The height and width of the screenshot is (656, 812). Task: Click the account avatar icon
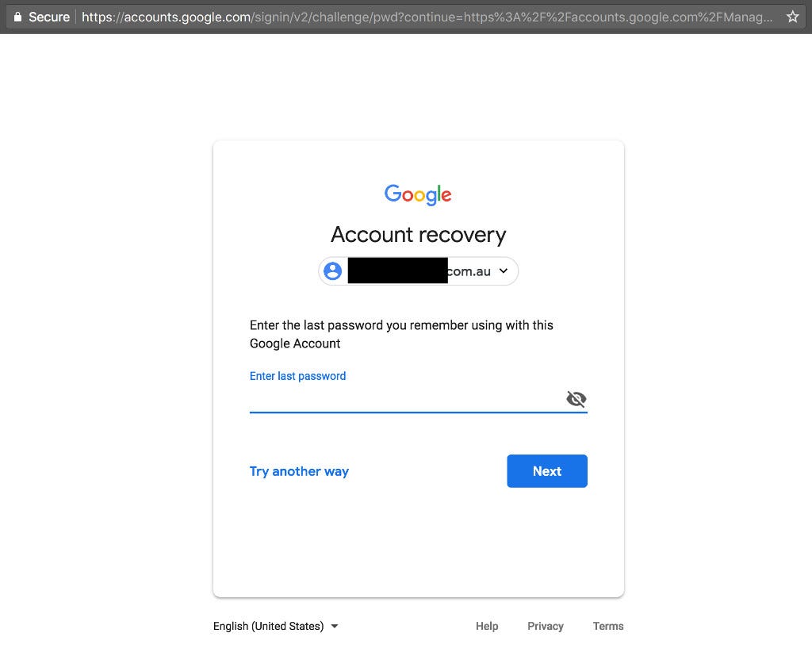pyautogui.click(x=332, y=271)
